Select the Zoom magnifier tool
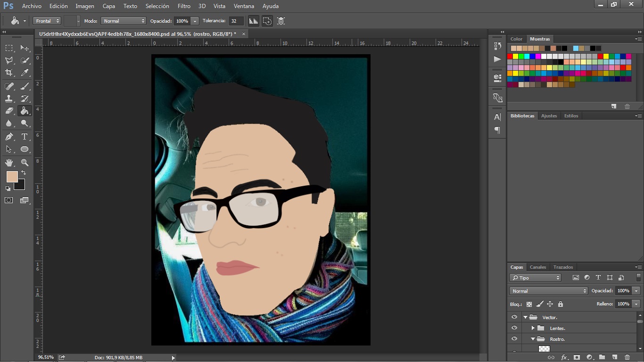The width and height of the screenshot is (644, 362). (x=25, y=163)
